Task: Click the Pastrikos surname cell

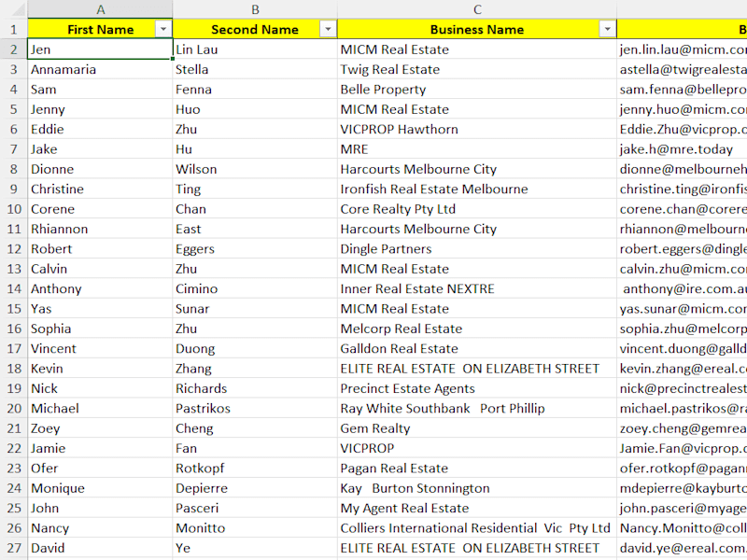Action: [255, 408]
